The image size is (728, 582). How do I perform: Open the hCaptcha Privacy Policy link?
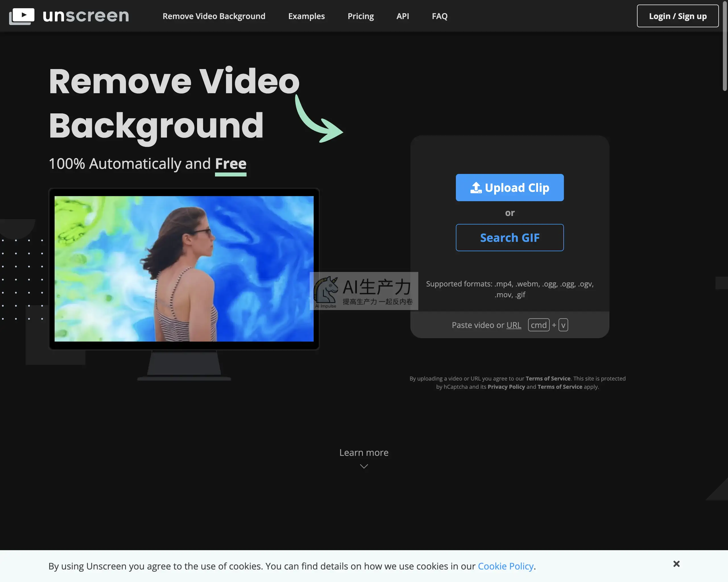click(506, 387)
